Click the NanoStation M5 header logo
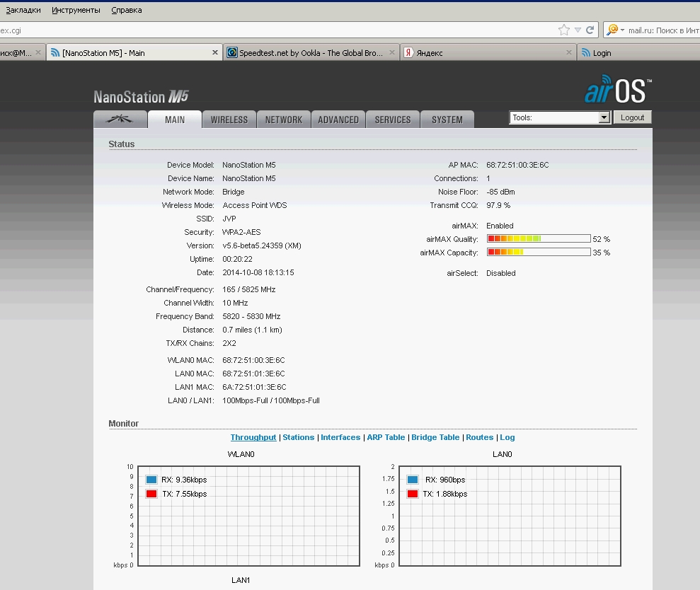 141,96
